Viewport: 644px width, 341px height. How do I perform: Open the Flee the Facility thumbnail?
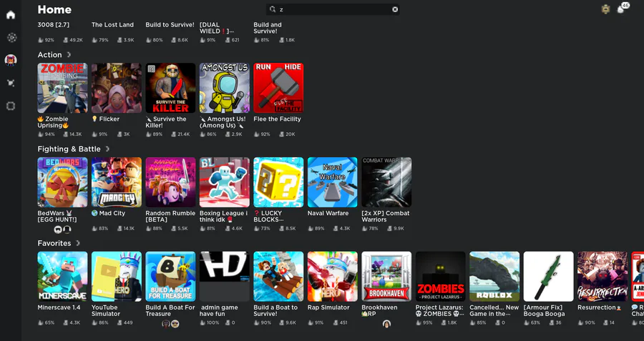click(278, 88)
